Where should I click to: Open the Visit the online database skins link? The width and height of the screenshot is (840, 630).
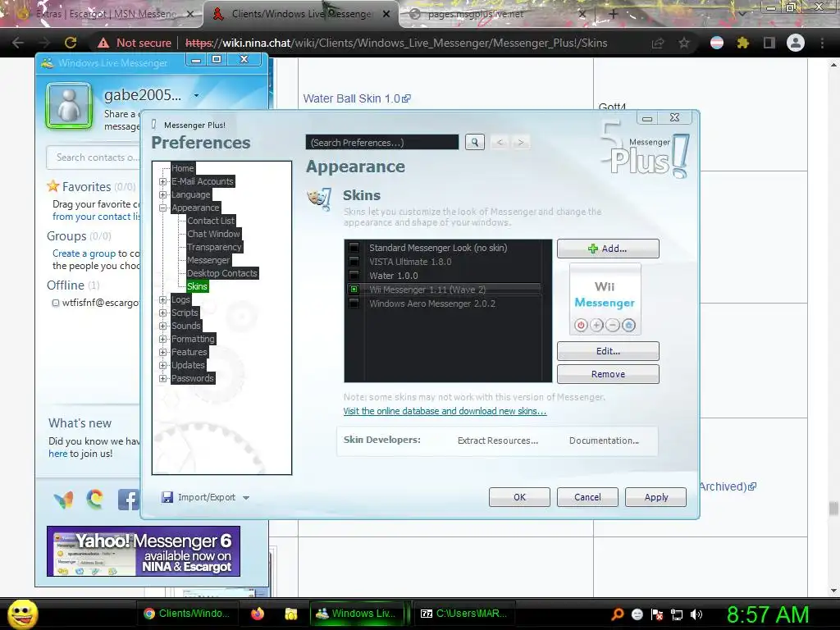[445, 411]
